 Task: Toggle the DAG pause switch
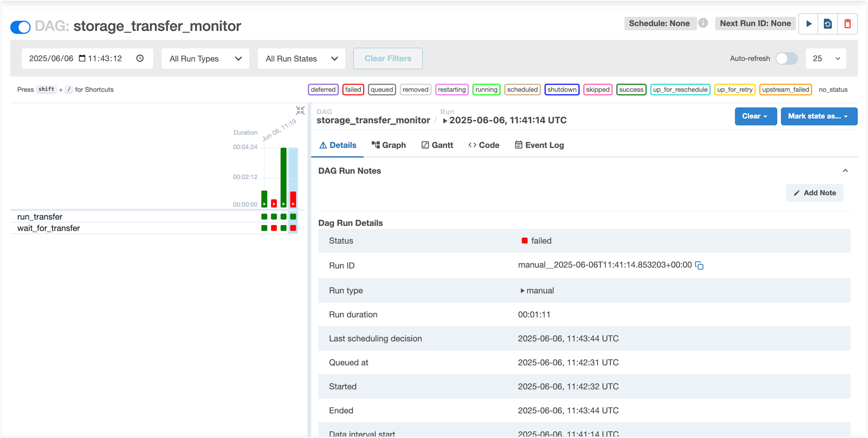pyautogui.click(x=20, y=27)
